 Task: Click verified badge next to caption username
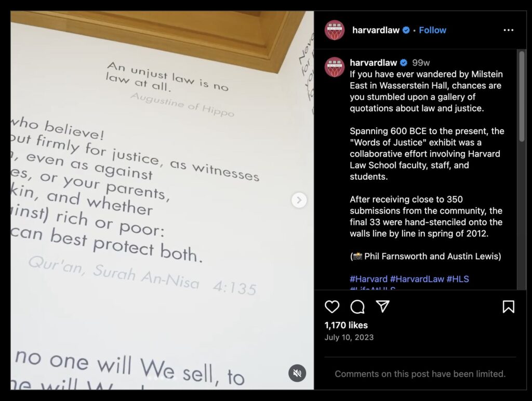coord(403,63)
